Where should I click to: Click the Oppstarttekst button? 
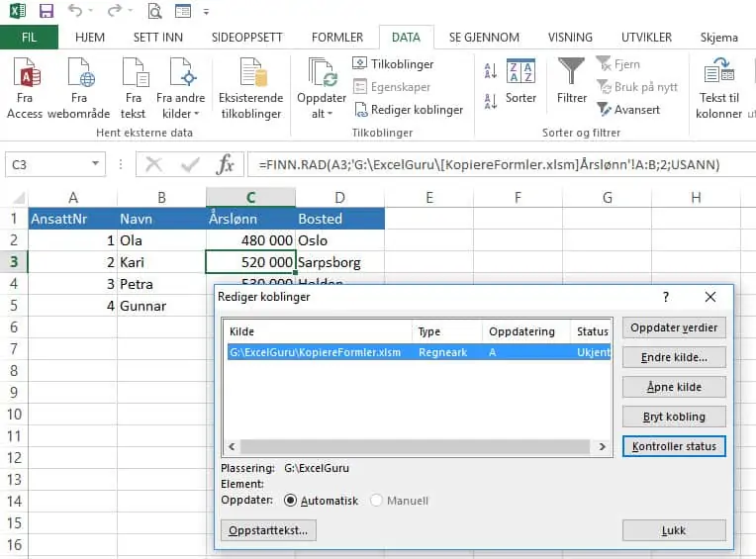(268, 530)
